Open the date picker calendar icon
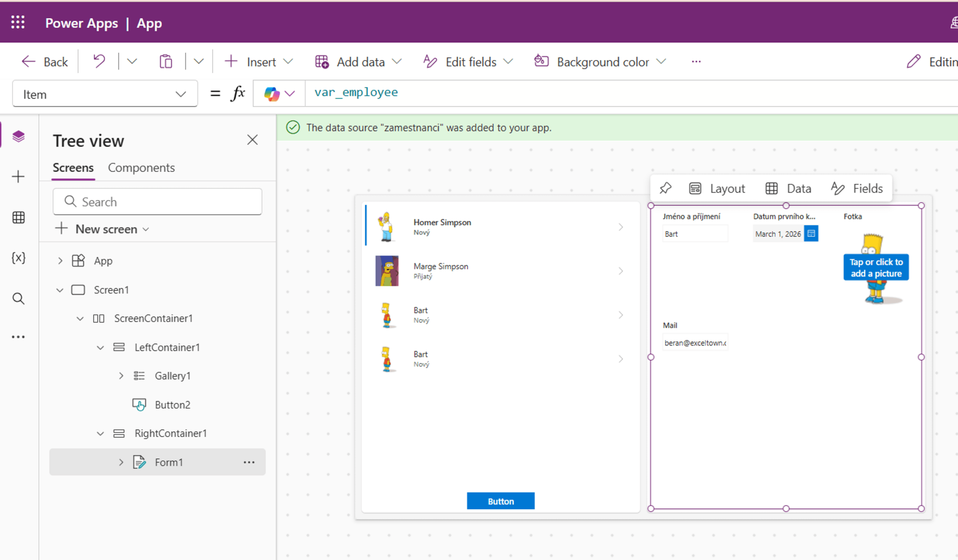 (811, 234)
